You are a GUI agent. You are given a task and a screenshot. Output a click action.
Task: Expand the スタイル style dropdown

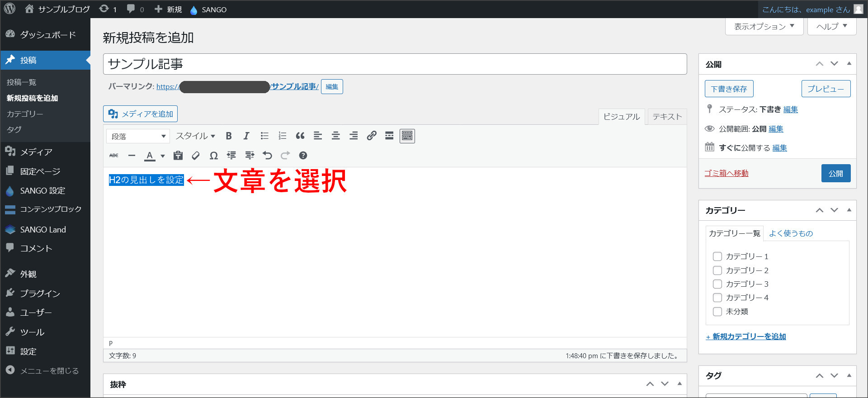pyautogui.click(x=195, y=136)
